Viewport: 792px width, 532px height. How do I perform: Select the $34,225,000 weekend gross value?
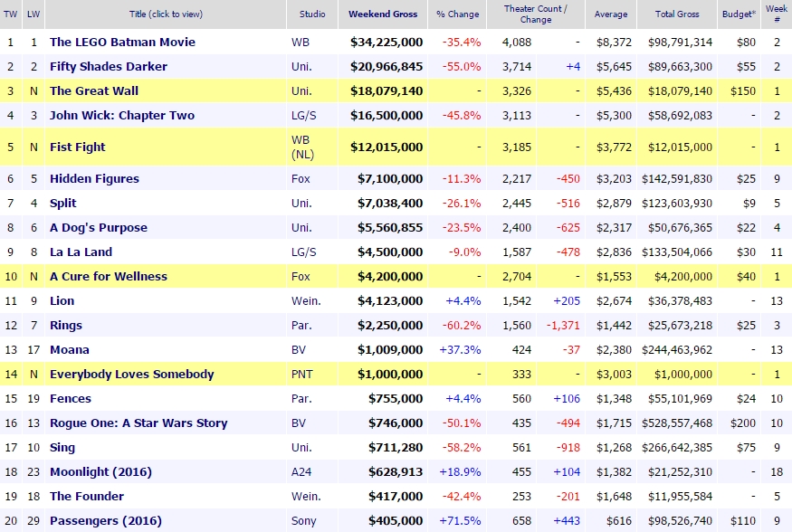[386, 42]
